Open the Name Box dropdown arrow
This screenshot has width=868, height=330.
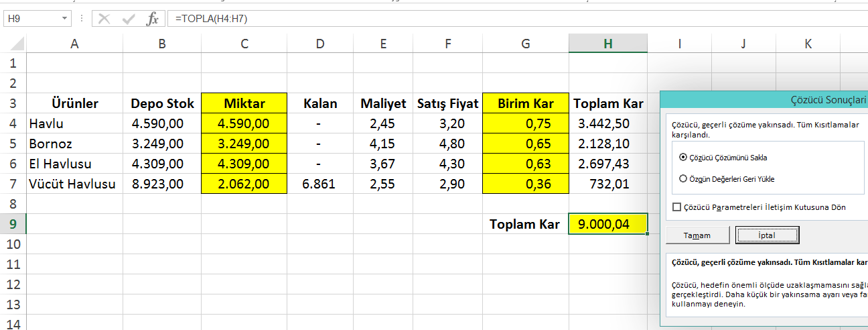pos(64,19)
